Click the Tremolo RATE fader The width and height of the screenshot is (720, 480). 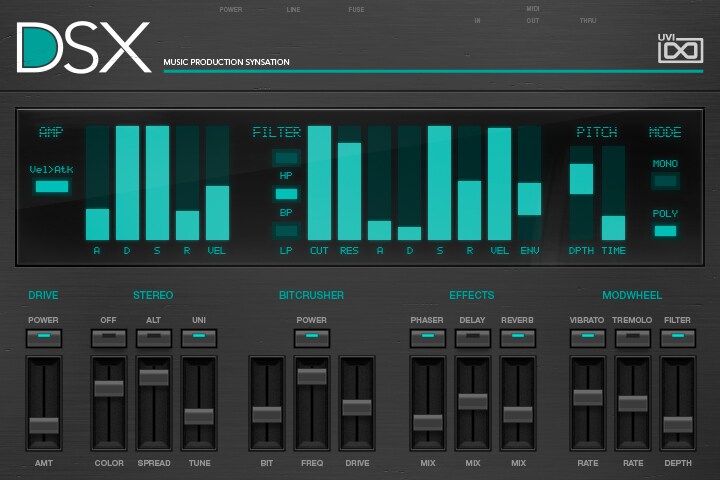[x=633, y=403]
